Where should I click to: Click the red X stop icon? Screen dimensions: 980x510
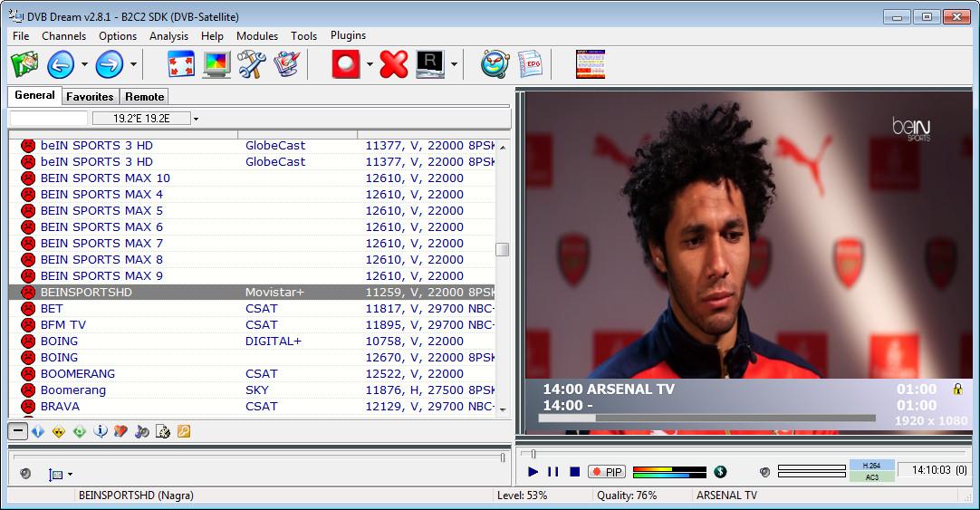pyautogui.click(x=394, y=63)
